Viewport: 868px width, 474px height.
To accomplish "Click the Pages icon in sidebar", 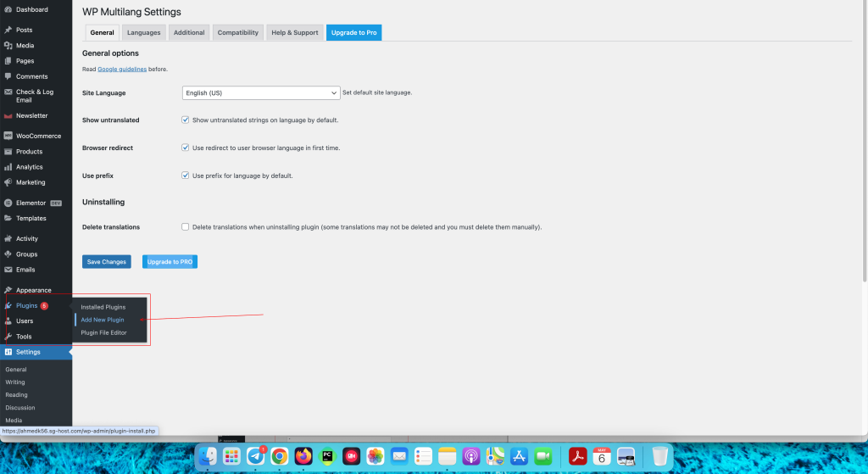I will pyautogui.click(x=8, y=61).
